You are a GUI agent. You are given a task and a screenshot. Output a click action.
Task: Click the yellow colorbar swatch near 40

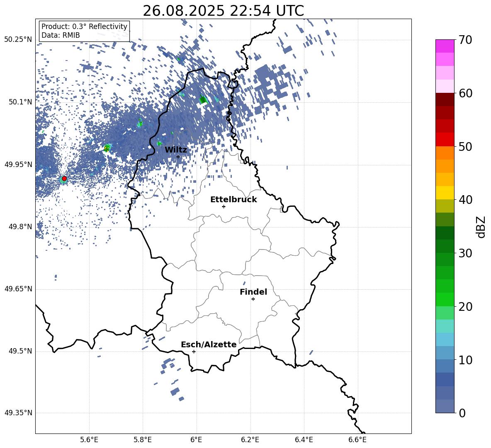click(x=445, y=193)
